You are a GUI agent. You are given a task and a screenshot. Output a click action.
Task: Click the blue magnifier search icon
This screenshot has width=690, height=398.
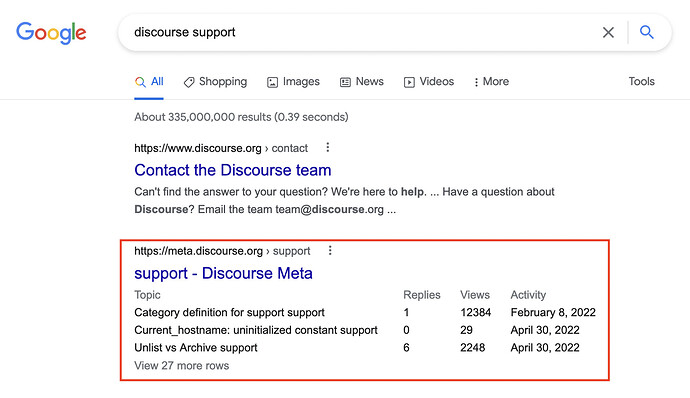coord(646,32)
